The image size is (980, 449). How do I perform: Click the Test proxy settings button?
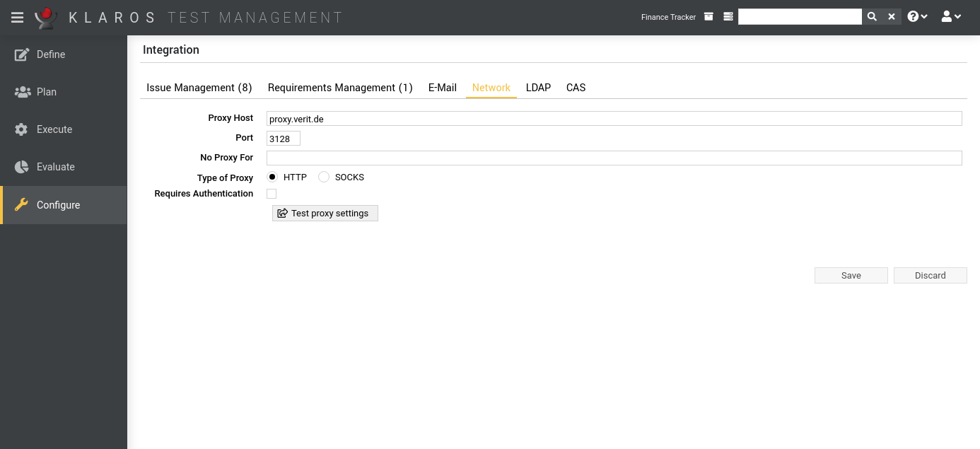pyautogui.click(x=325, y=214)
